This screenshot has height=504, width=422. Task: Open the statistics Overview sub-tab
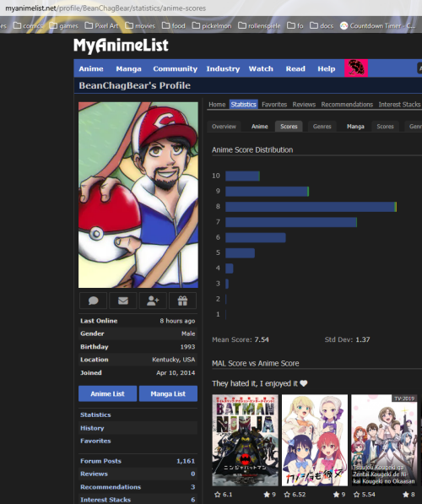point(224,127)
